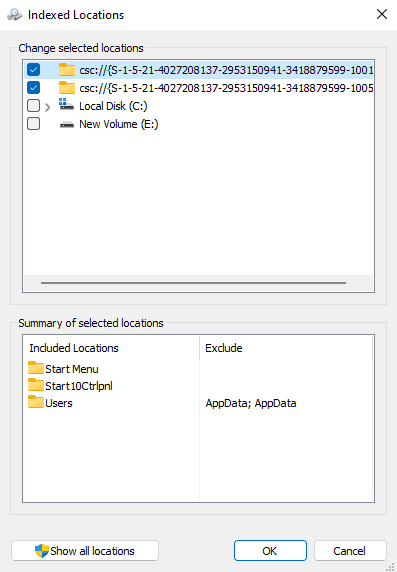Screen dimensions: 397x572
Task: Click the Indexed Locations title bar icon
Action: pyautogui.click(x=15, y=15)
